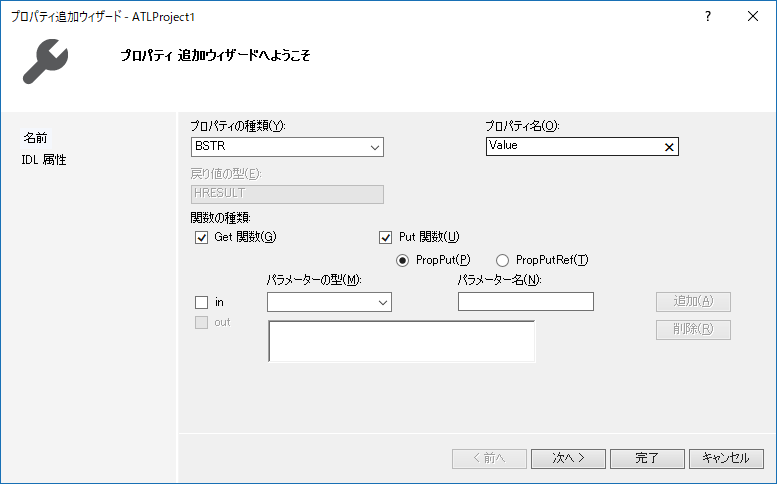This screenshot has width=777, height=484.
Task: Open the プロパティの種類 BSTR dropdown
Action: click(287, 147)
